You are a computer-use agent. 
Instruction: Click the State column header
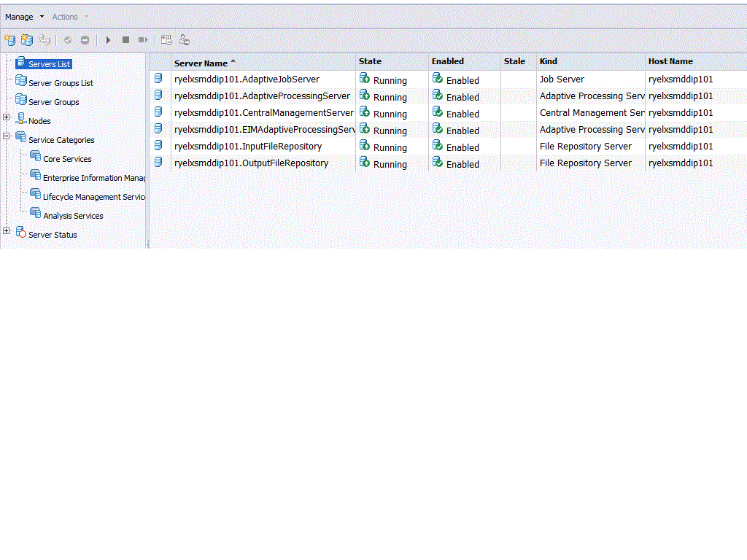click(x=370, y=61)
